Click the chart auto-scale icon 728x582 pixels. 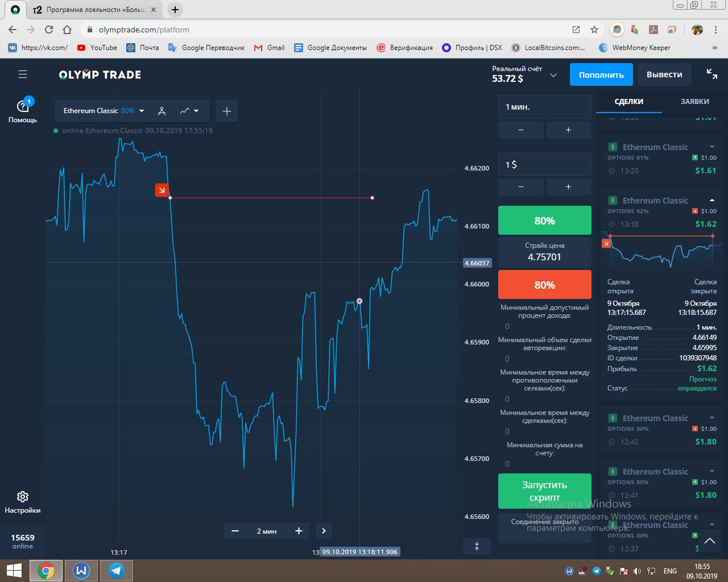[477, 546]
